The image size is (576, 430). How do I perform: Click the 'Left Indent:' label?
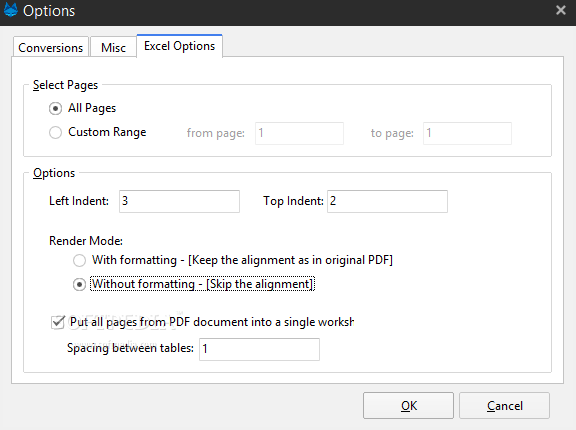pyautogui.click(x=79, y=201)
